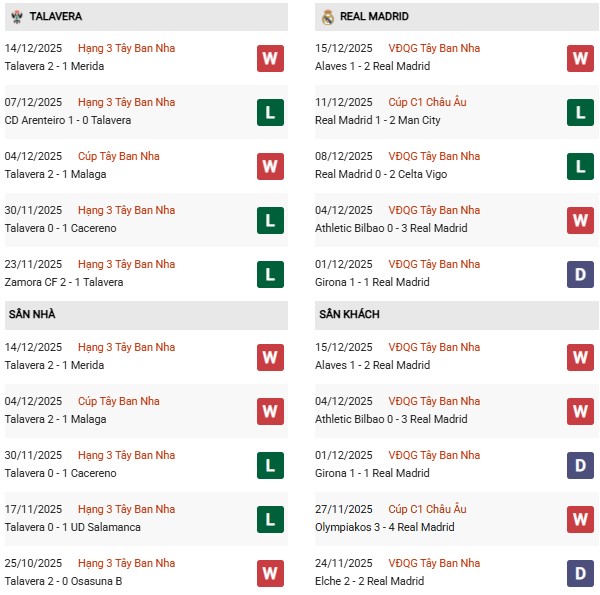Click Cúp C1 Châu Âu link on 11/12

426,102
